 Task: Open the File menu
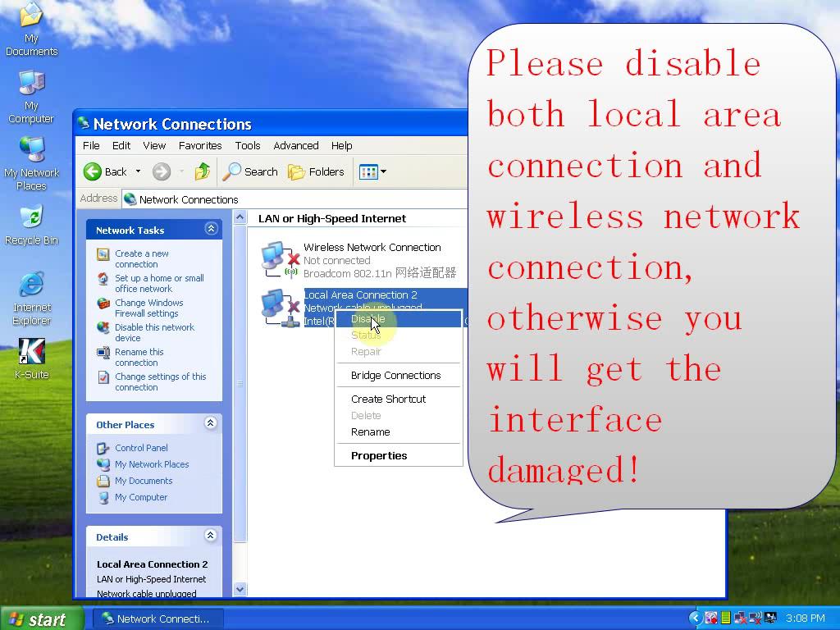point(91,146)
